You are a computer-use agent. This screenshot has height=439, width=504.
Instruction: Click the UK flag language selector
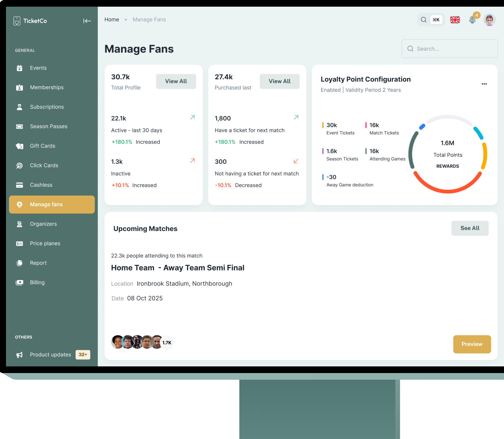click(455, 20)
